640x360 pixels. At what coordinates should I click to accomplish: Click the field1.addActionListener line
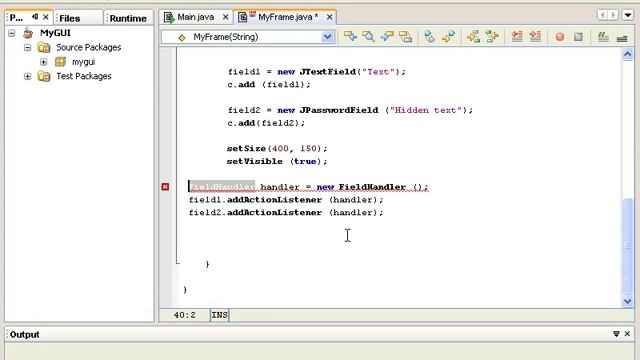(x=286, y=200)
